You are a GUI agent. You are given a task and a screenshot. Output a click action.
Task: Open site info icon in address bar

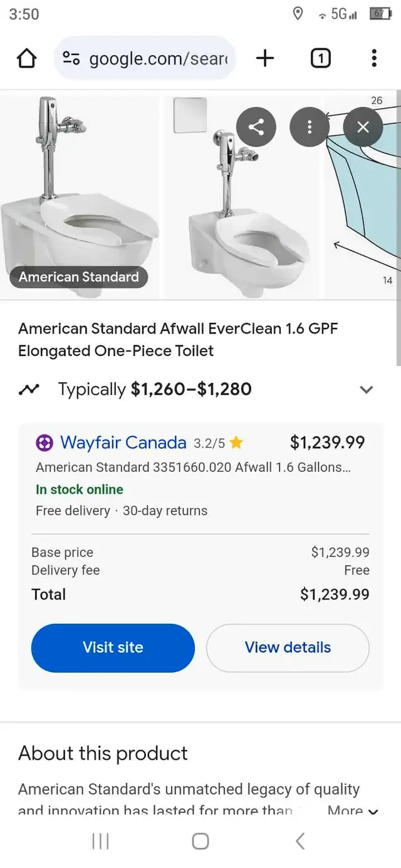pyautogui.click(x=71, y=59)
